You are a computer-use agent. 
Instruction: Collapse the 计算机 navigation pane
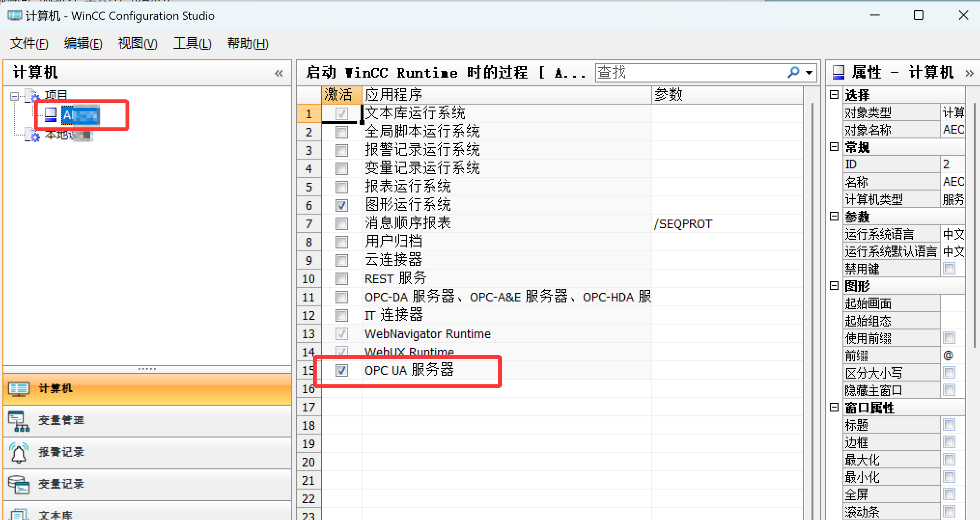(279, 73)
